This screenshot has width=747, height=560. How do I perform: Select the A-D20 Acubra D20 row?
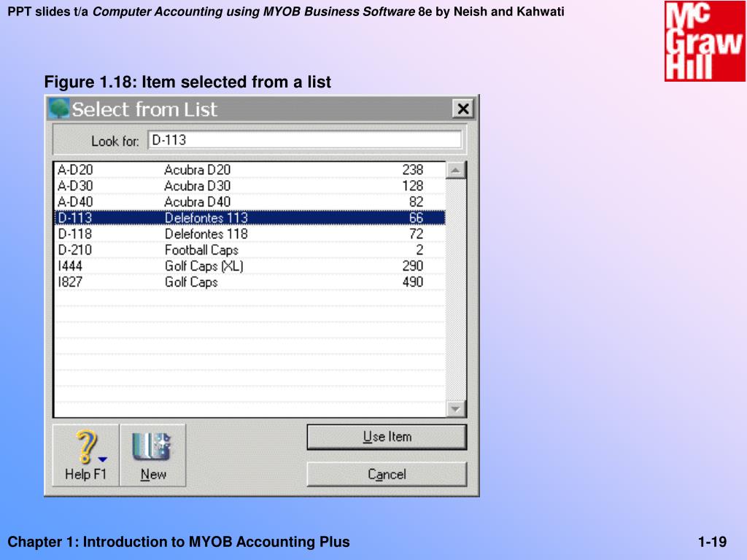tap(250, 170)
